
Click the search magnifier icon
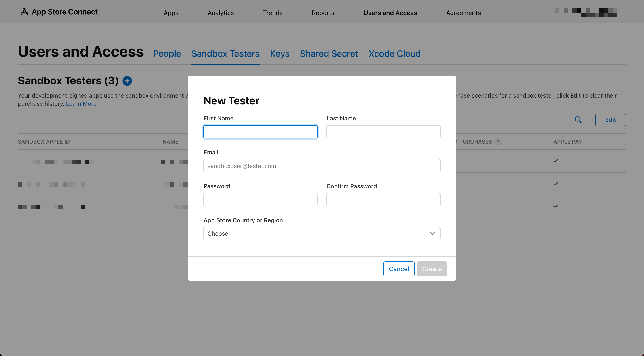point(578,120)
